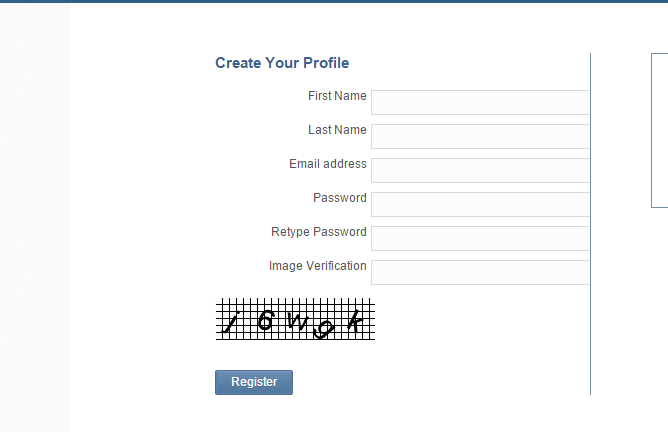Viewport: 668px width, 432px height.
Task: Click the slanted first CAPTCHA character
Action: [x=231, y=323]
